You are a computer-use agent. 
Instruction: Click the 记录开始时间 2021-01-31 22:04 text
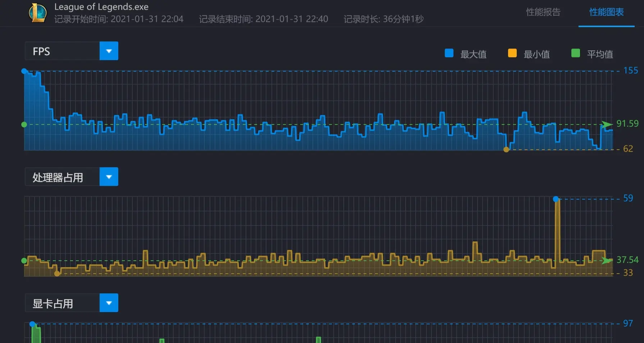[x=119, y=19]
